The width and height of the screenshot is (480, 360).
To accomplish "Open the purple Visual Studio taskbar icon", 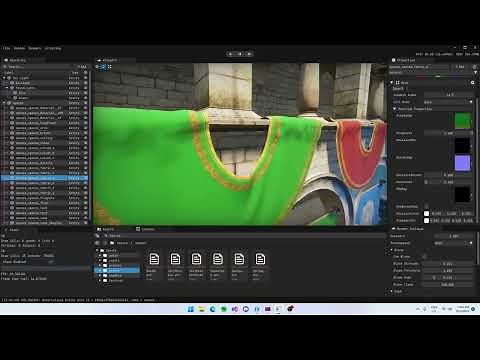I will [x=235, y=309].
